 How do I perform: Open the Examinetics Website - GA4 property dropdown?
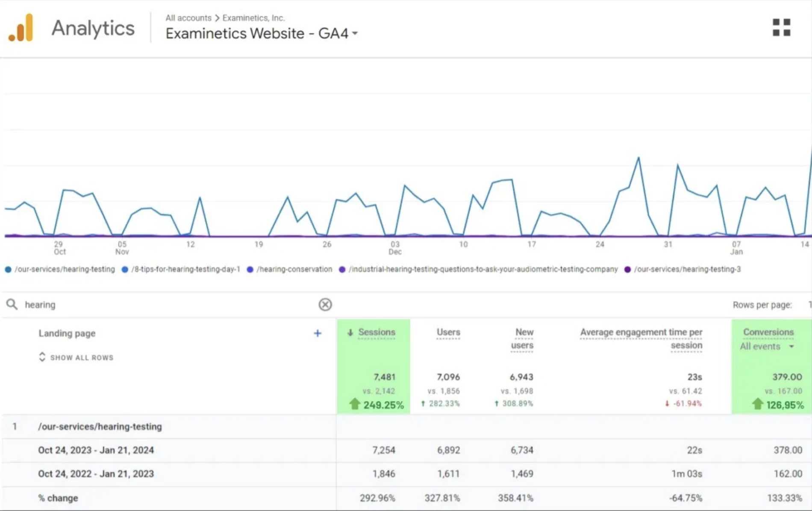(x=262, y=33)
